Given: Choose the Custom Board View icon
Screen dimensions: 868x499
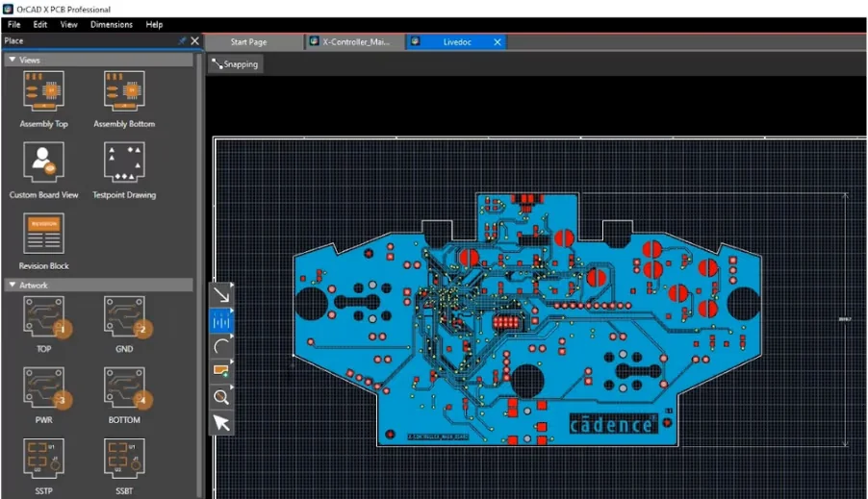Looking at the screenshot, I should pyautogui.click(x=43, y=162).
